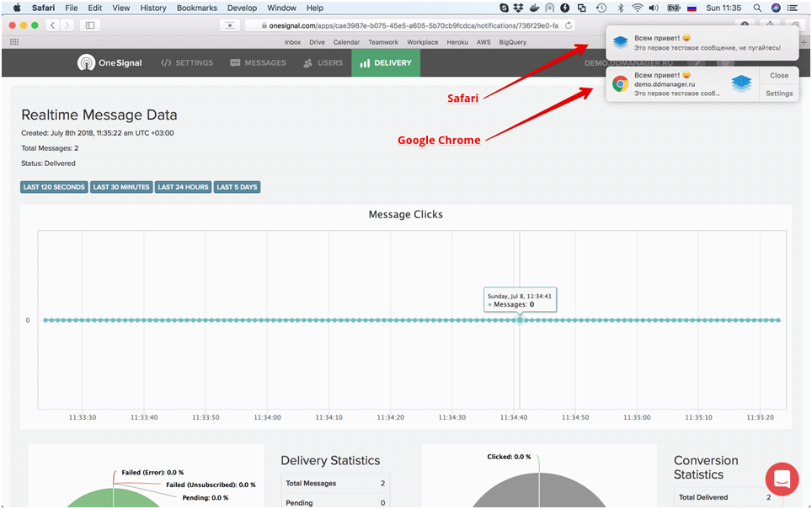Open the Messages tab
This screenshot has width=812, height=509.
pos(258,62)
